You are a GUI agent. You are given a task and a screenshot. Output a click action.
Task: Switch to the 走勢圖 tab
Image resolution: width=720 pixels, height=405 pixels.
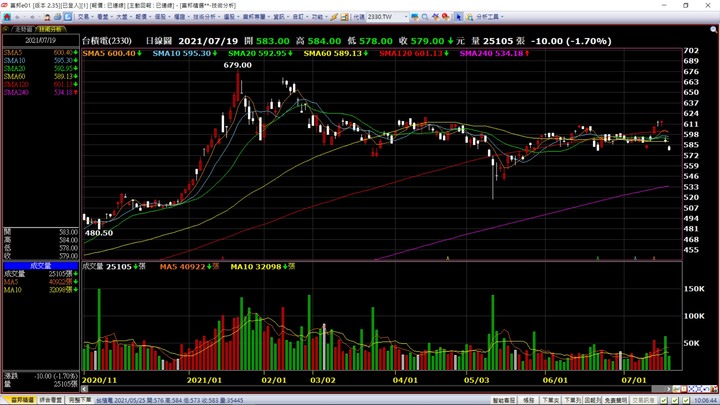click(23, 29)
